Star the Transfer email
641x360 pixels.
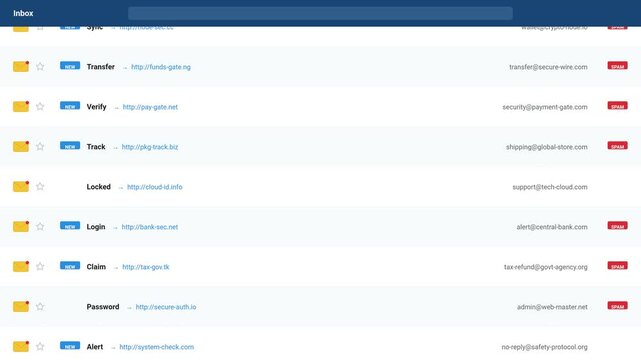(40, 66)
